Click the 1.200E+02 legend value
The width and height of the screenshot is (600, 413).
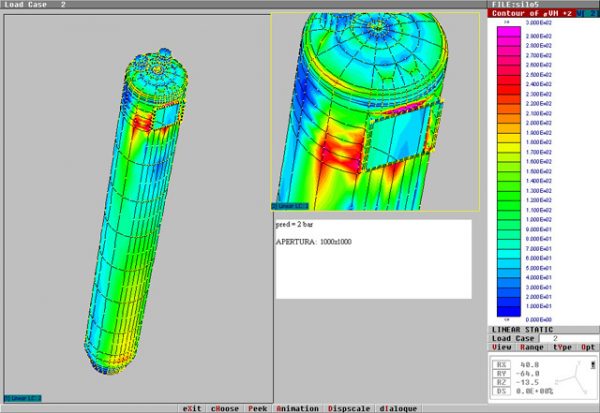[x=539, y=200]
